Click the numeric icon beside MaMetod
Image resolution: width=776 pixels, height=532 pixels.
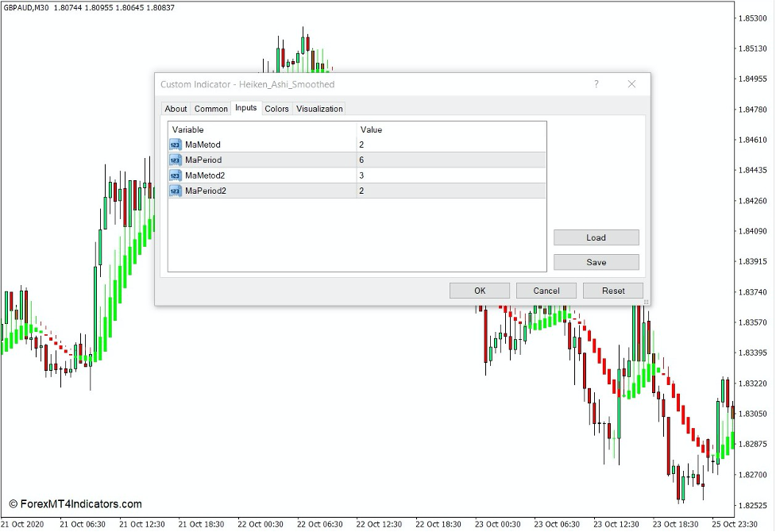[175, 145]
